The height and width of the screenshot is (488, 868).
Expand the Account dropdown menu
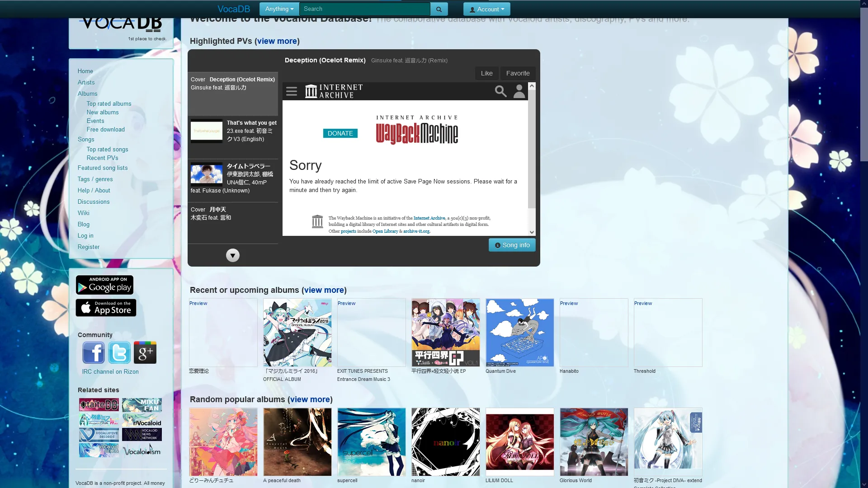click(x=486, y=9)
